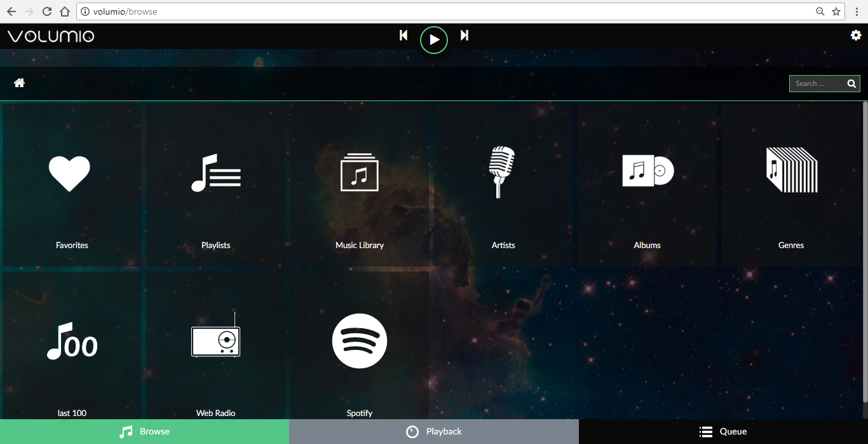The height and width of the screenshot is (444, 868).
Task: Open the Music Library folder icon
Action: (x=360, y=172)
